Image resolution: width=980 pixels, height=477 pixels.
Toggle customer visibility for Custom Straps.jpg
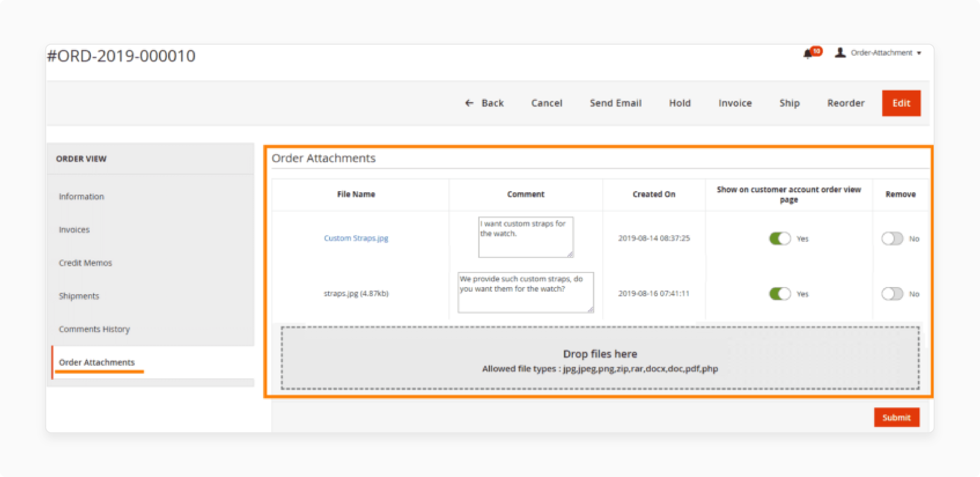click(780, 238)
